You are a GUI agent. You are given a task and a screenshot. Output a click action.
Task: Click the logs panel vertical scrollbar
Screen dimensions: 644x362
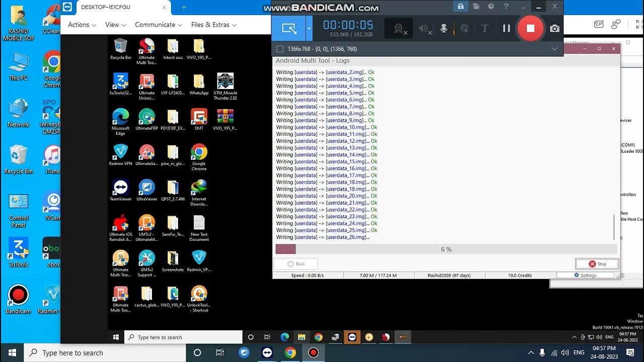click(613, 227)
